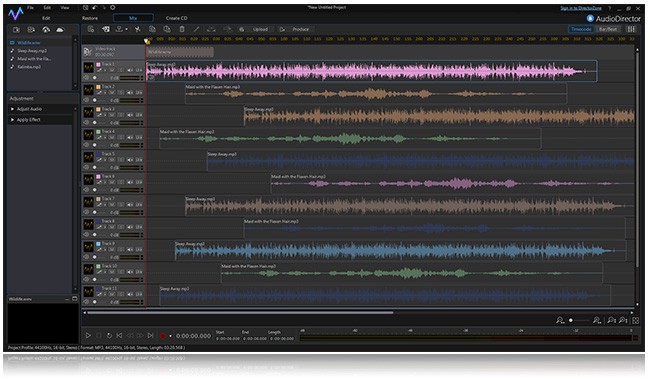Click the Sign in to DirectorZone link
Viewport: 650px width, 379px height.
click(x=581, y=8)
